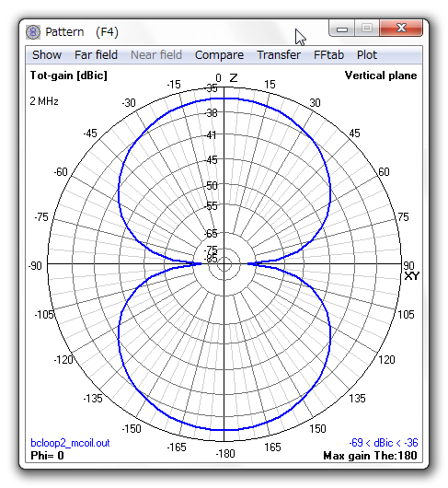This screenshot has height=488, width=448.
Task: Click the 2 MHz frequency label
Action: coord(44,101)
